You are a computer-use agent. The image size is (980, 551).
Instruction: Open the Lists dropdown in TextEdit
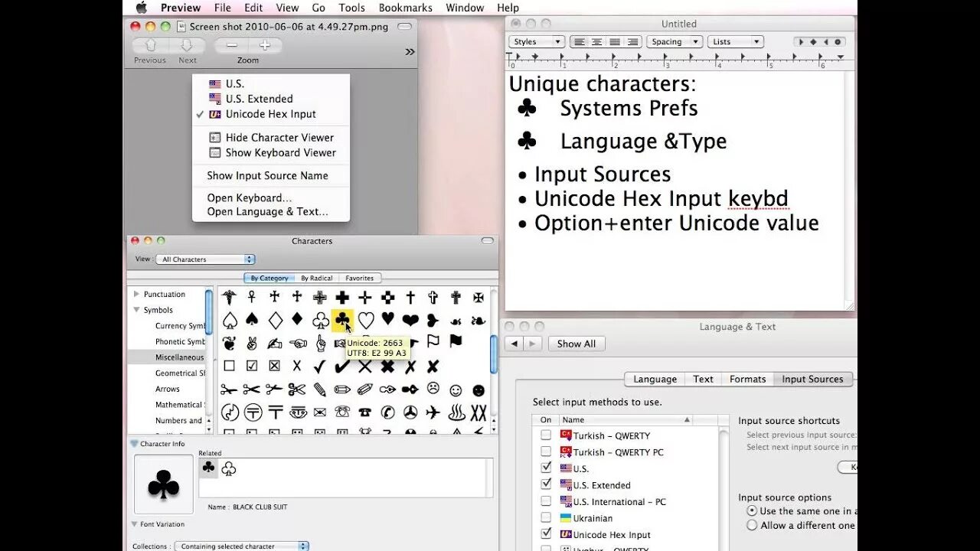pos(735,41)
